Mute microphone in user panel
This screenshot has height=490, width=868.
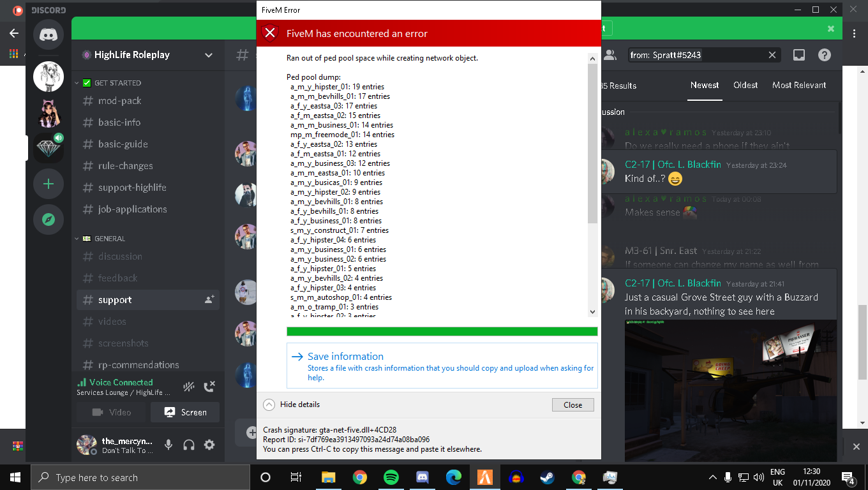click(168, 445)
